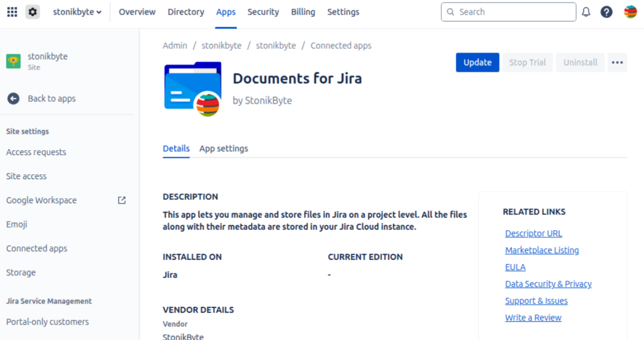Image resolution: width=644 pixels, height=340 pixels.
Task: Click the stonikbyte site trophy icon
Action: tap(13, 61)
